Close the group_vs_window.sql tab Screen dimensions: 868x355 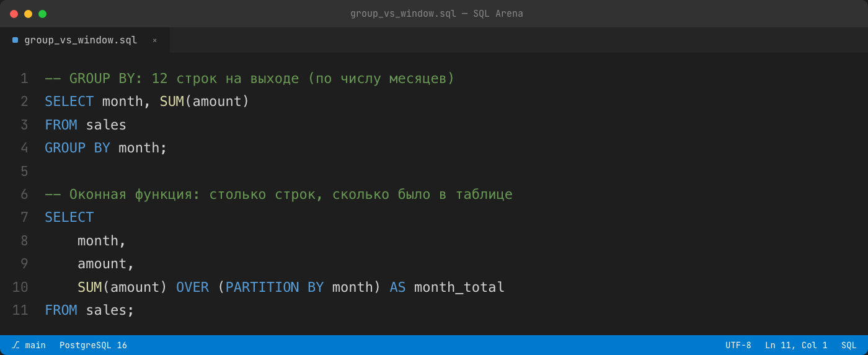tap(155, 40)
